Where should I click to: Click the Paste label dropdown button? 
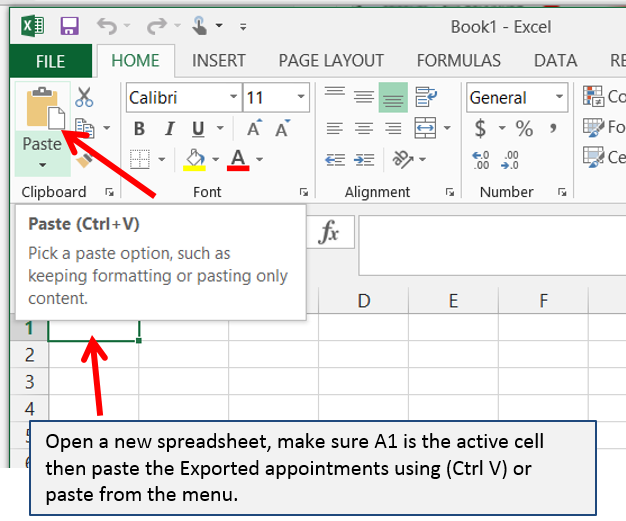point(42,152)
